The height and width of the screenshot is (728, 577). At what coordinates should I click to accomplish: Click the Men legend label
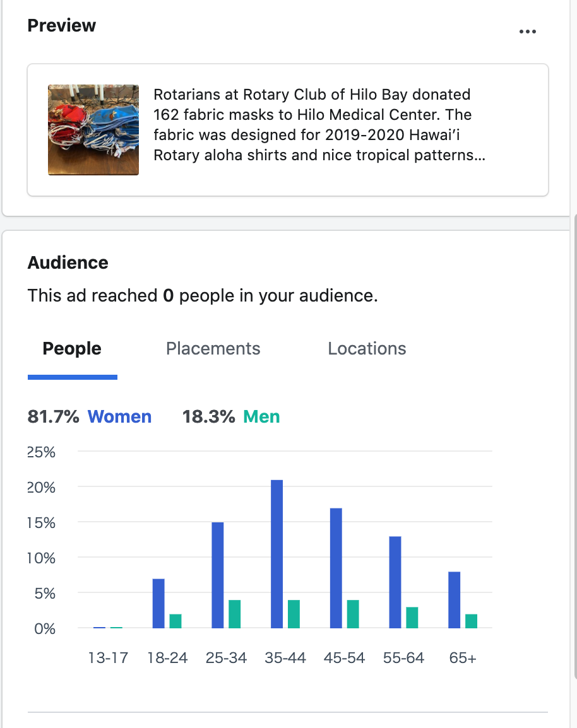point(261,417)
